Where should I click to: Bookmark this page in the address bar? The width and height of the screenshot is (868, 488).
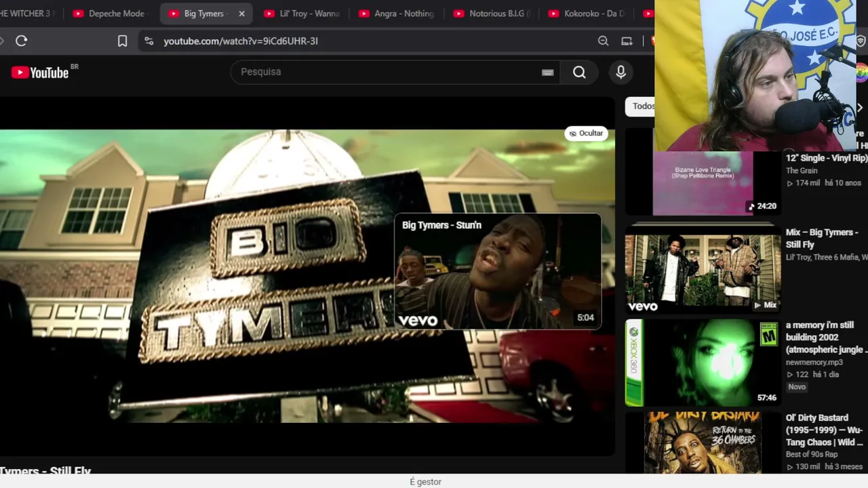(x=122, y=41)
